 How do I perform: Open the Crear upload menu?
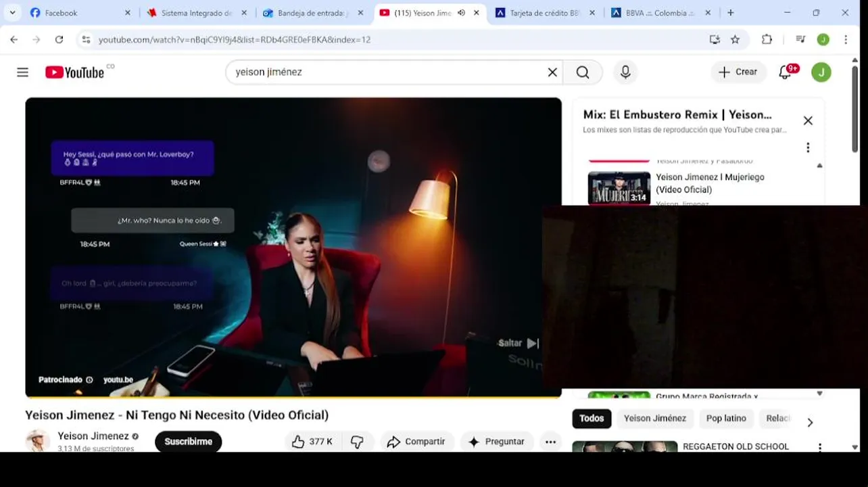click(x=738, y=72)
